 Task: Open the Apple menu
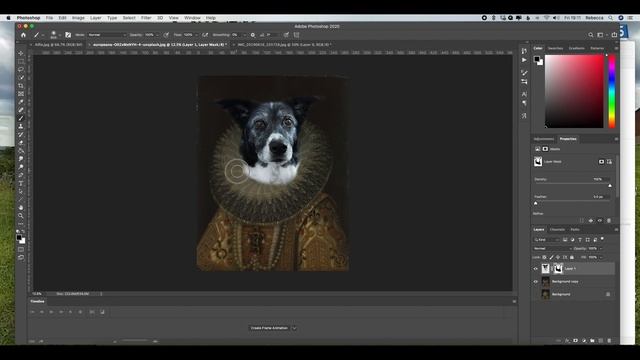(x=8, y=18)
